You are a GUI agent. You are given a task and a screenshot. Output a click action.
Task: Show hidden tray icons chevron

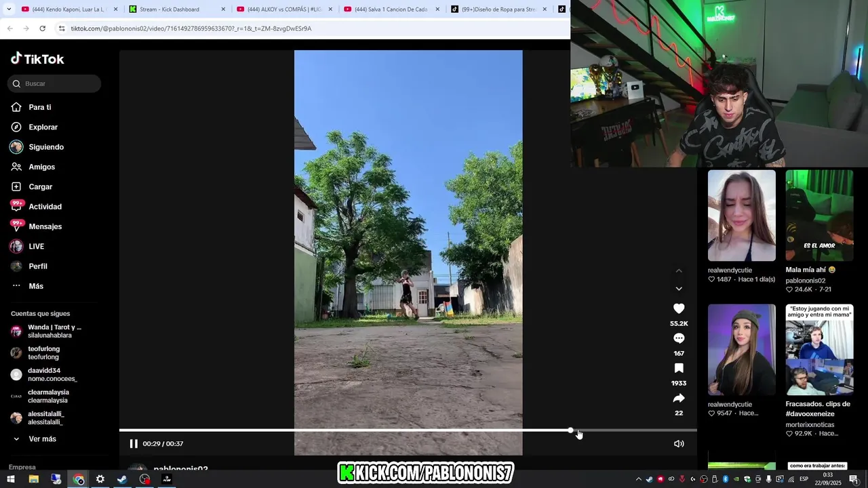[638, 479]
